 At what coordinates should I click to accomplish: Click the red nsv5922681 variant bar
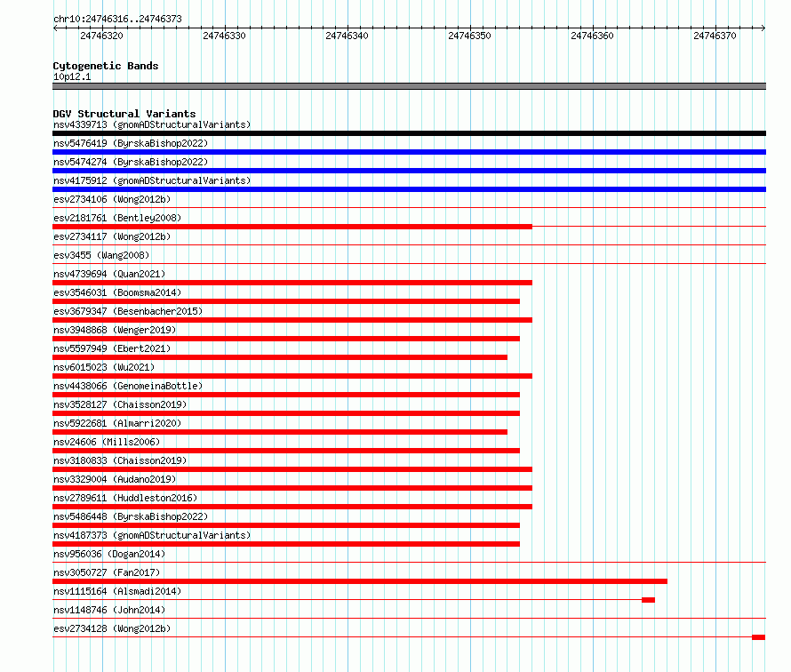coord(280,432)
